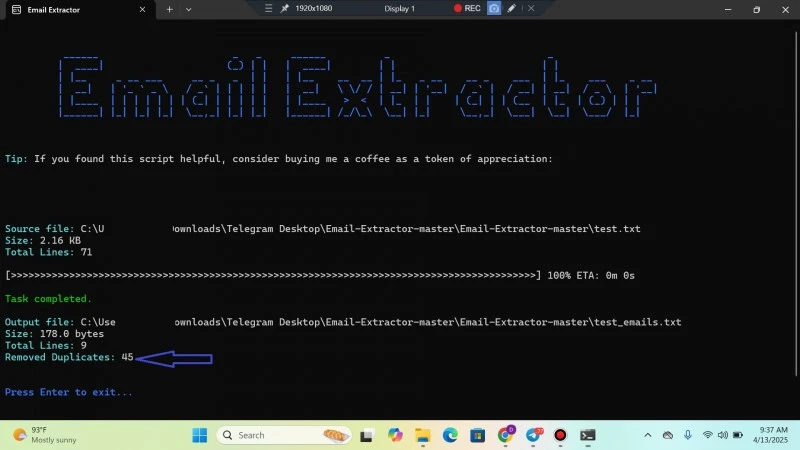Open the Windows Start menu

click(199, 435)
